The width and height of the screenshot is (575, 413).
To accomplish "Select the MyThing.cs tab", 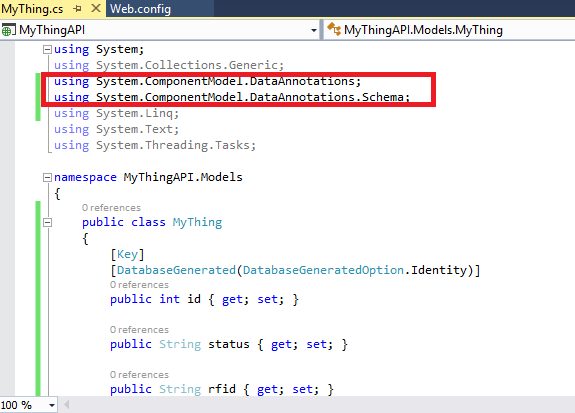I will [x=32, y=9].
